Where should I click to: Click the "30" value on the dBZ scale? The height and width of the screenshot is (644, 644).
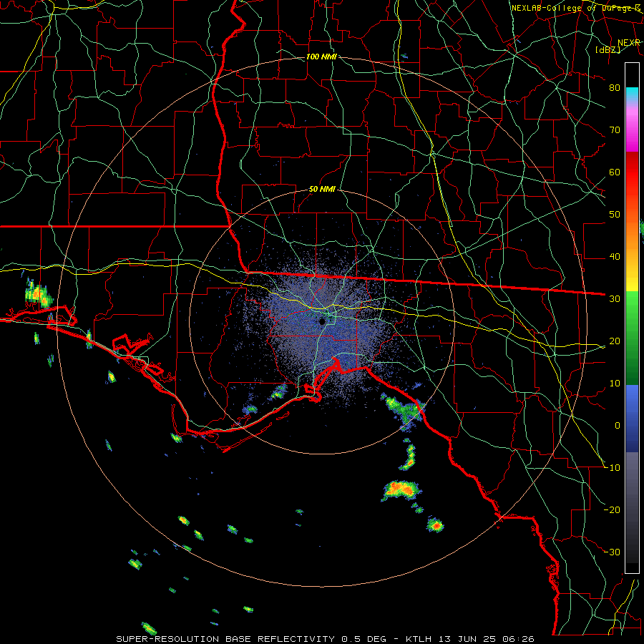pos(615,298)
